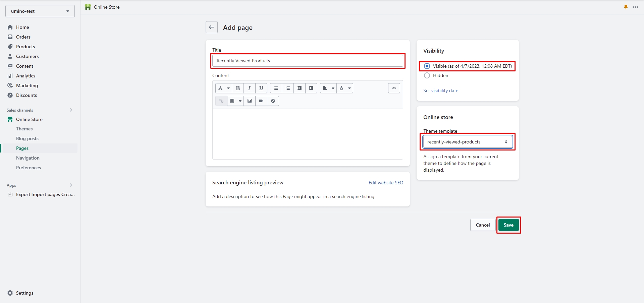Apply italic formatting in the editor
This screenshot has width=644, height=303.
click(249, 88)
